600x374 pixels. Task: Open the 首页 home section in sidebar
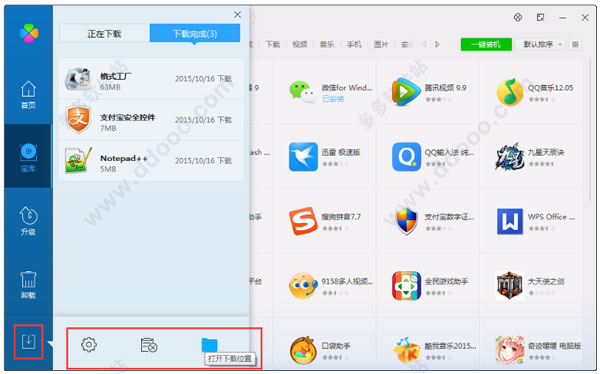[x=28, y=95]
